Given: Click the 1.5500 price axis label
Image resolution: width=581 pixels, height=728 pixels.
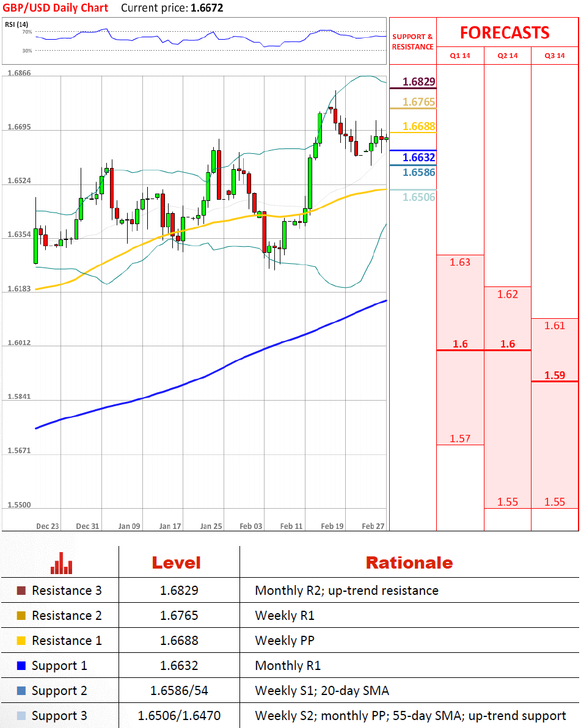Looking at the screenshot, I should pyautogui.click(x=19, y=504).
